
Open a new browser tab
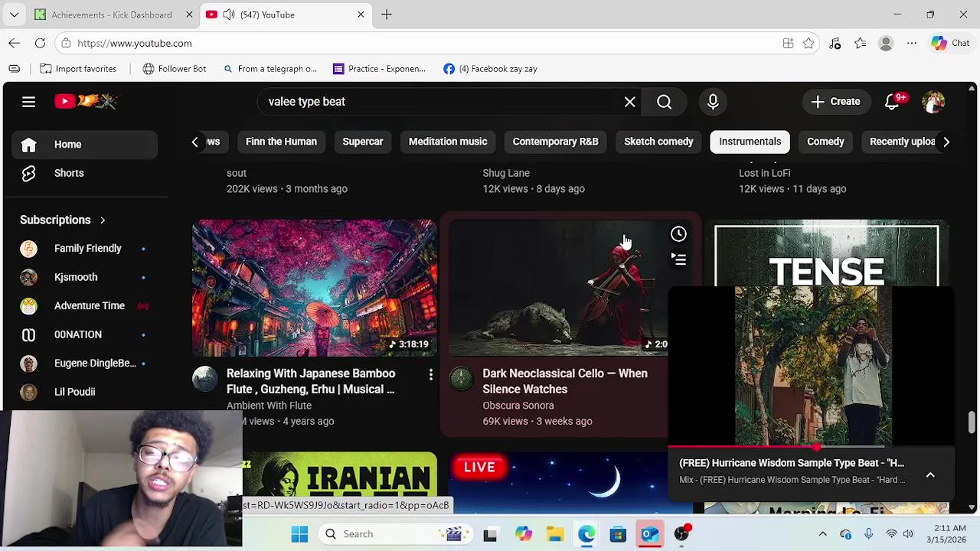[x=387, y=15]
